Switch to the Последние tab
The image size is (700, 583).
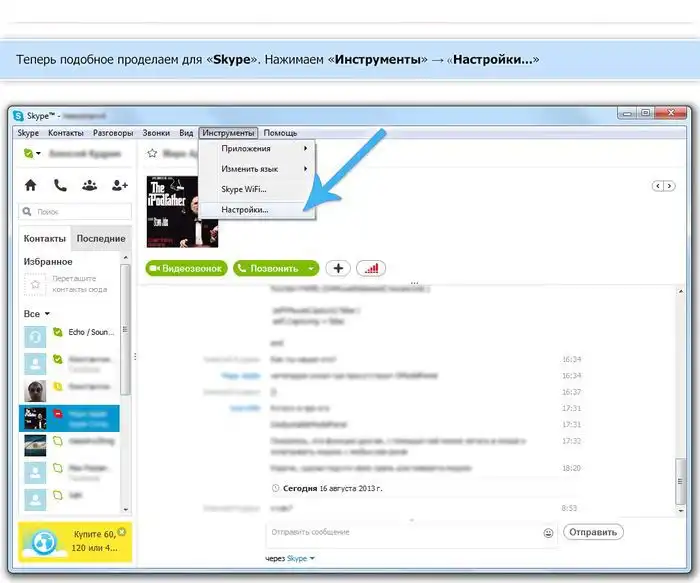(101, 239)
